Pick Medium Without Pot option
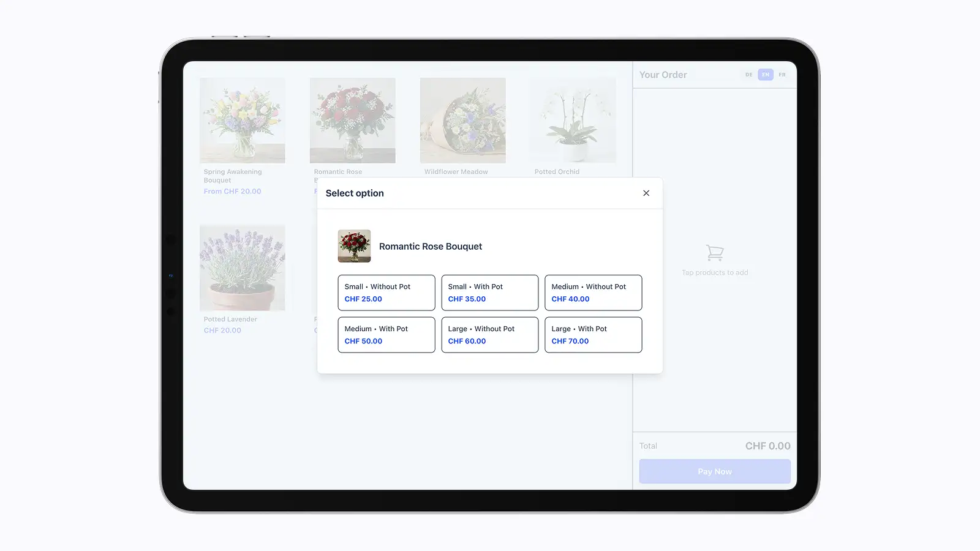 pyautogui.click(x=593, y=293)
